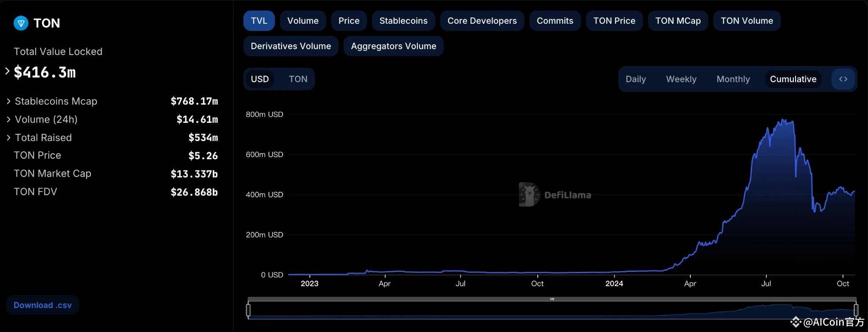Screen dimensions: 868x332
Task: Toggle the Volume chart option
Action: 303,21
